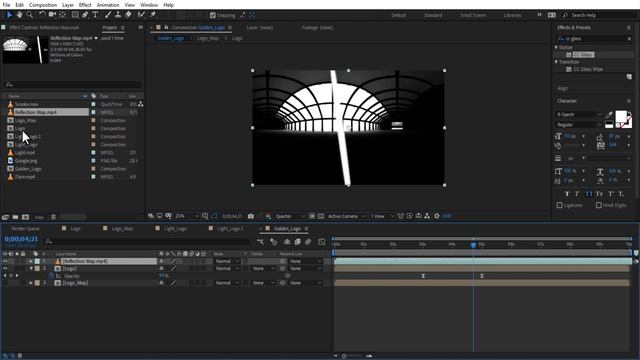Open the Regular font style dropdown

click(x=578, y=124)
